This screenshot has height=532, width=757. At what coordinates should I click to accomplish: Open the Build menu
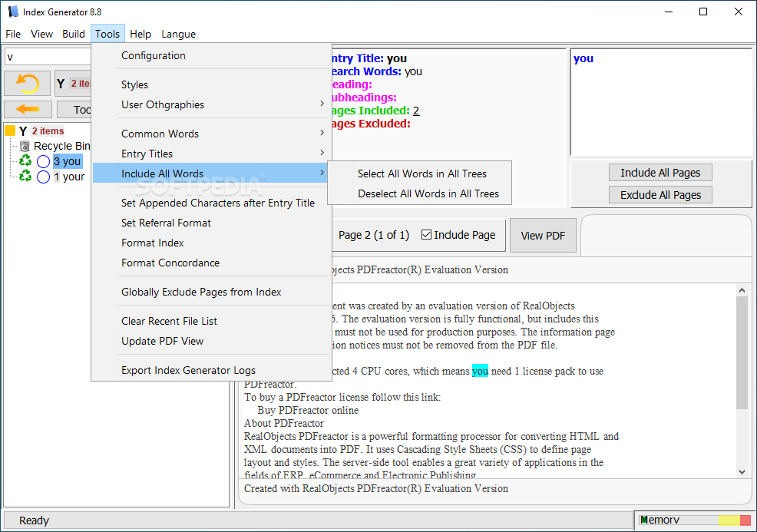pyautogui.click(x=74, y=34)
